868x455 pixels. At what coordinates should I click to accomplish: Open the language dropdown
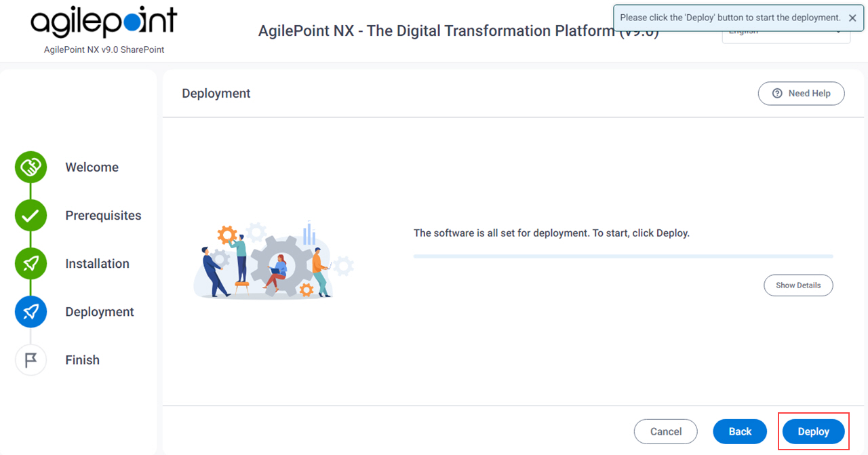point(786,33)
